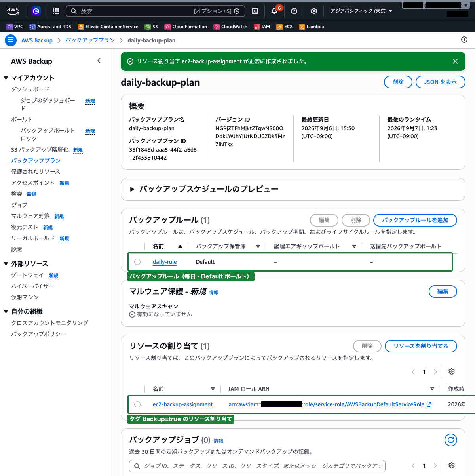Open Elastic Container Service bookmark
475x476 pixels.
108,27
